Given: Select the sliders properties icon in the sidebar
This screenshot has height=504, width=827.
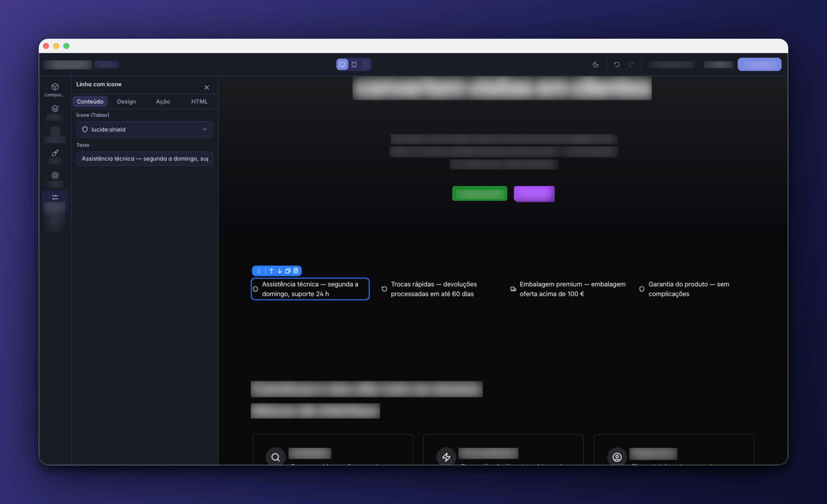Looking at the screenshot, I should (x=55, y=197).
